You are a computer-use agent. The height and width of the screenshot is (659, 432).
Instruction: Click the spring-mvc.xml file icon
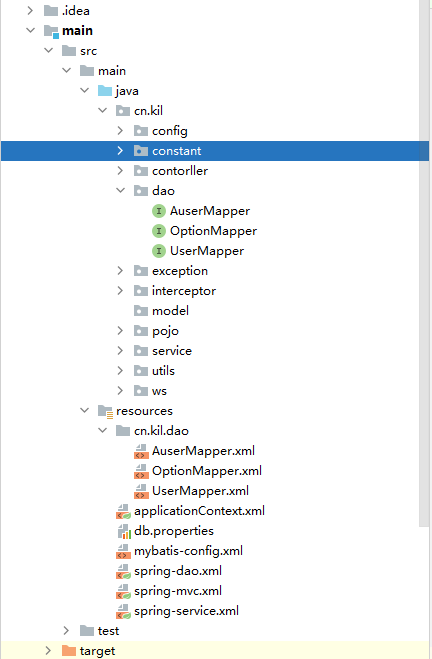pyautogui.click(x=123, y=591)
